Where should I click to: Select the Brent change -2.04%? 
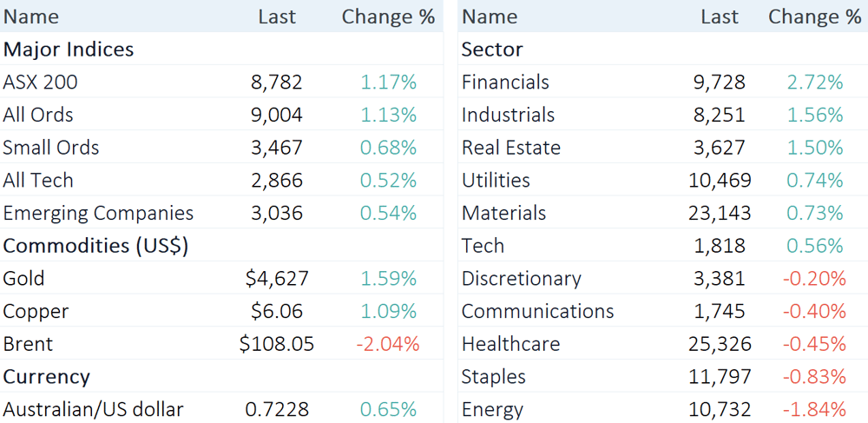pyautogui.click(x=388, y=344)
